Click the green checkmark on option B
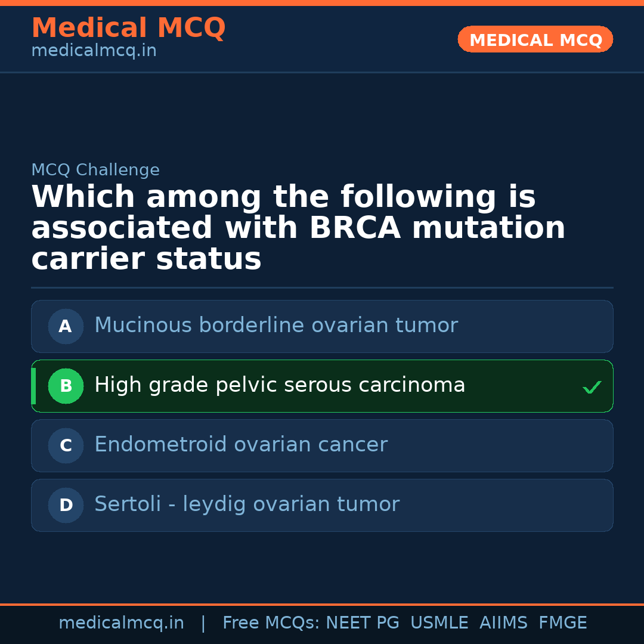Image resolution: width=644 pixels, height=644 pixels. point(592,388)
